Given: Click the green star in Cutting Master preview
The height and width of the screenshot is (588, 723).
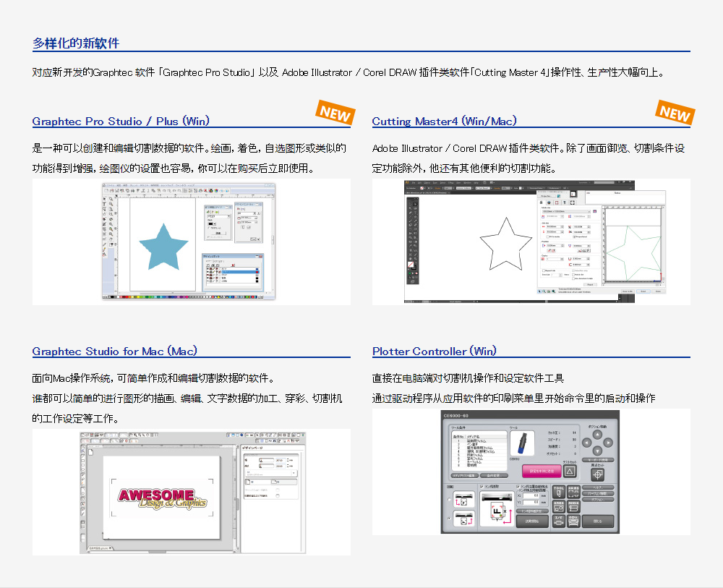Looking at the screenshot, I should coord(633,252).
